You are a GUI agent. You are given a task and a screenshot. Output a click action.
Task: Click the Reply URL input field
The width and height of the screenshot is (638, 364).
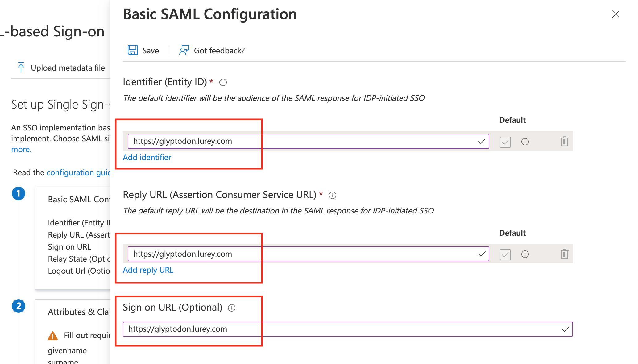click(302, 254)
